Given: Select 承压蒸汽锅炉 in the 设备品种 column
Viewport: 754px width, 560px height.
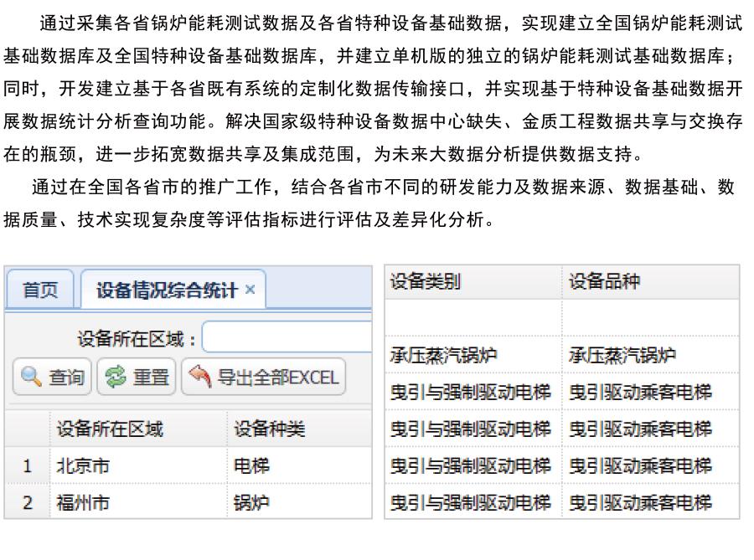Looking at the screenshot, I should pos(622,356).
